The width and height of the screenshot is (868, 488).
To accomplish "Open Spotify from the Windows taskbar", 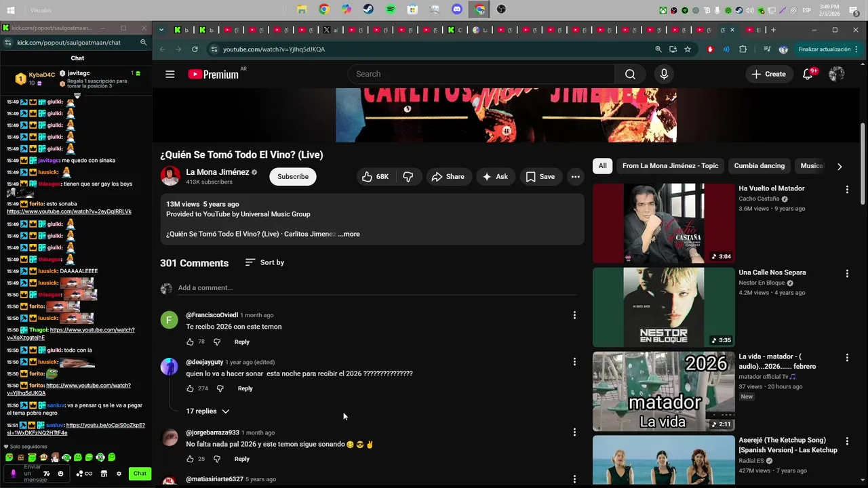I will coord(391,9).
